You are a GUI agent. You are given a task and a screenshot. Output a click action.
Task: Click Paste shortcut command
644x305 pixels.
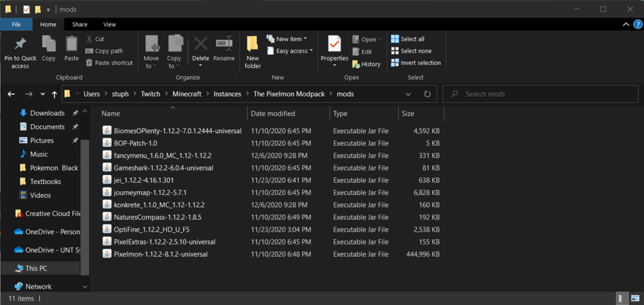click(109, 63)
